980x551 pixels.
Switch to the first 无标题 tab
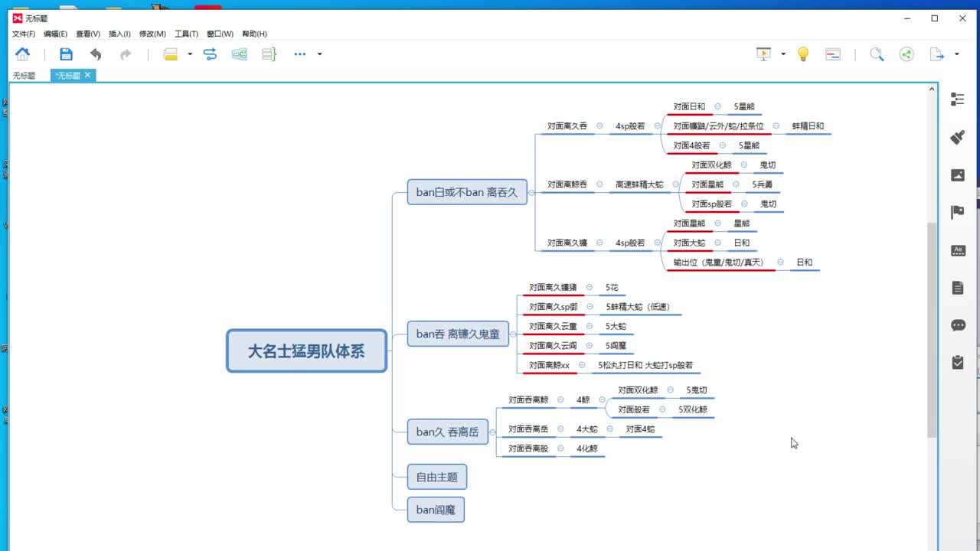[24, 75]
